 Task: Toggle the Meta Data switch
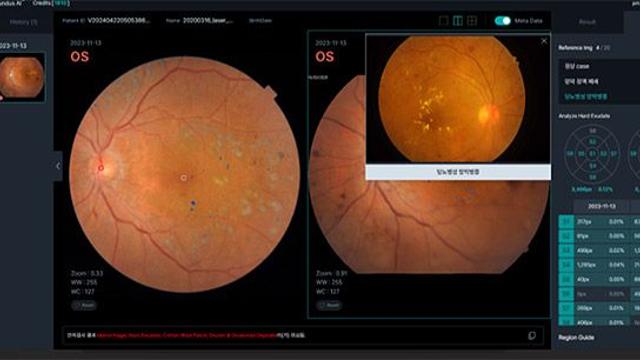point(502,21)
